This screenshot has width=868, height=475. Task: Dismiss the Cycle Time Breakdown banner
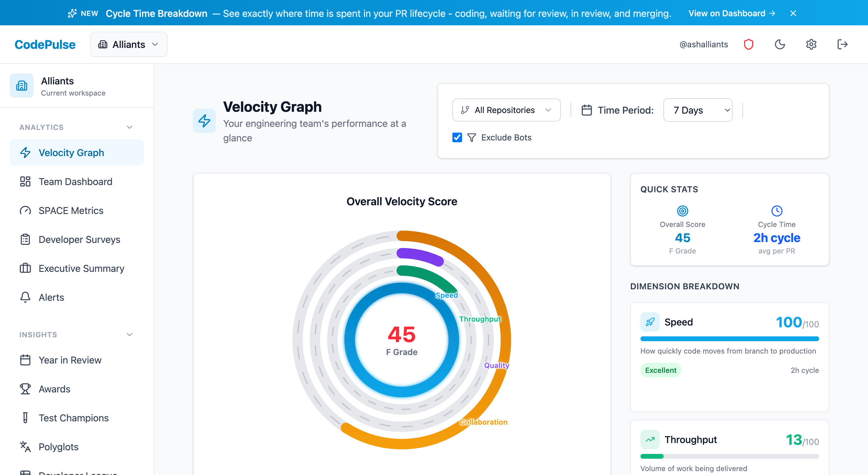pyautogui.click(x=793, y=13)
